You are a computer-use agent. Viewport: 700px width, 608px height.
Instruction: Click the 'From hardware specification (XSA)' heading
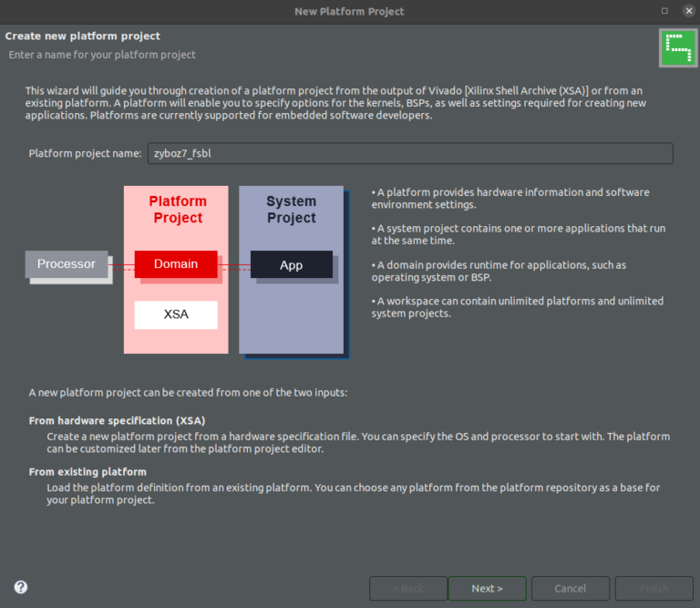point(117,420)
